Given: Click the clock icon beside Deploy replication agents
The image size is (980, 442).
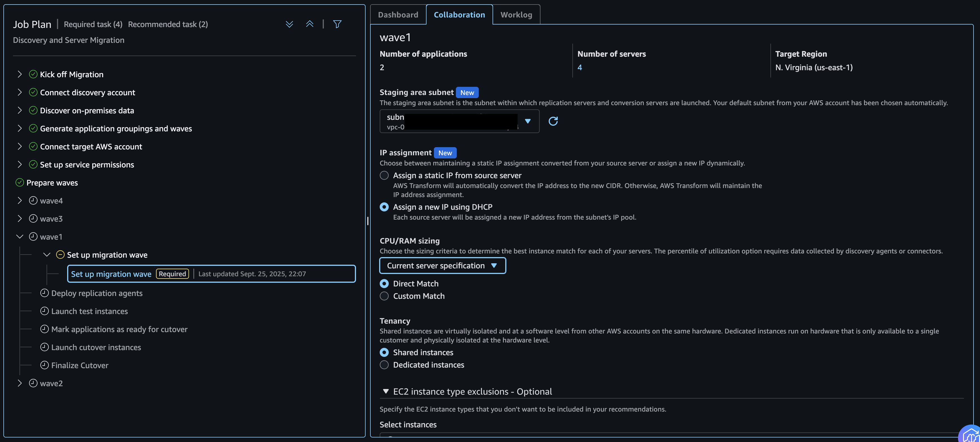Looking at the screenshot, I should point(45,293).
